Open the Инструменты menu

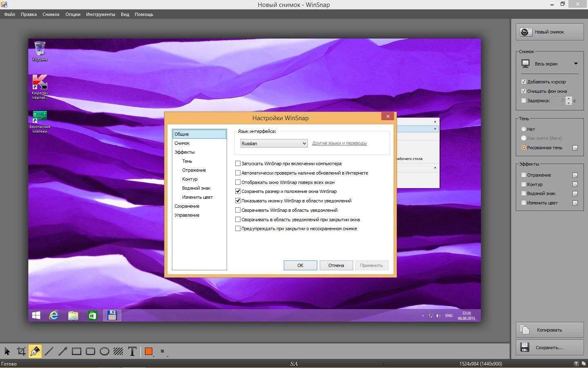pyautogui.click(x=100, y=14)
